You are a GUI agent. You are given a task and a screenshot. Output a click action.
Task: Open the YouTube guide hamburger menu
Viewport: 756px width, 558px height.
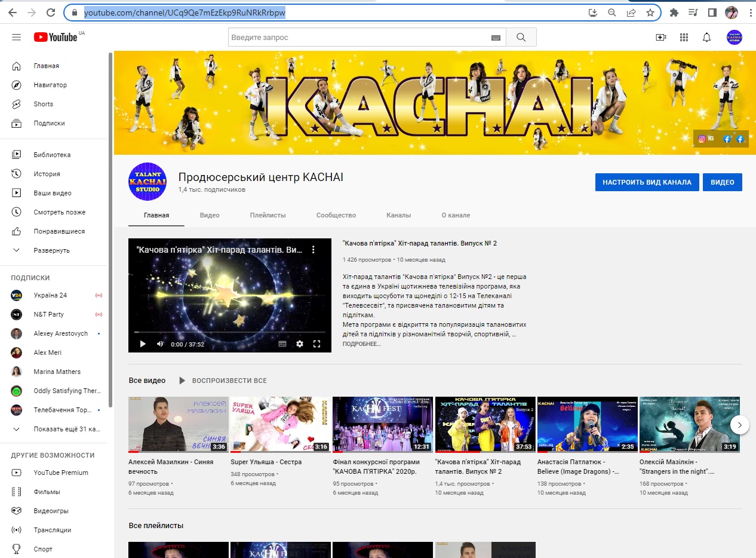click(x=16, y=37)
